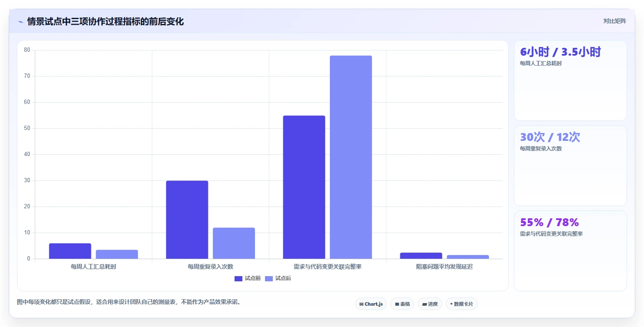Select the 数据卡片 chip
This screenshot has width=644, height=327.
click(x=461, y=304)
